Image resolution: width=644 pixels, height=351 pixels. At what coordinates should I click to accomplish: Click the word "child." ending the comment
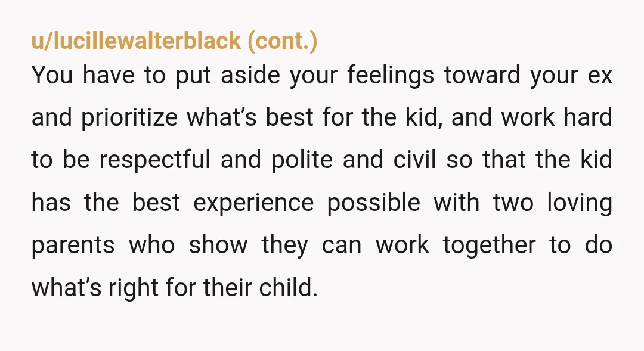pyautogui.click(x=289, y=287)
